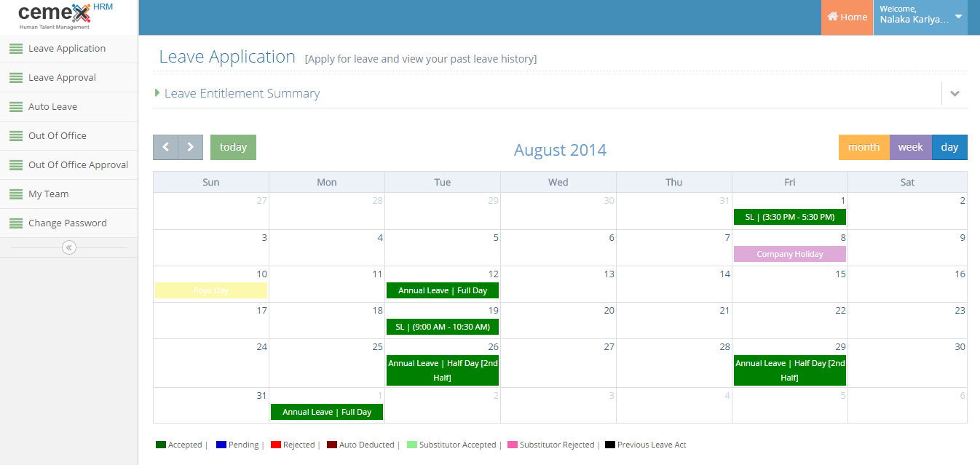980x465 pixels.
Task: Select August 25 date cell
Action: (327, 362)
